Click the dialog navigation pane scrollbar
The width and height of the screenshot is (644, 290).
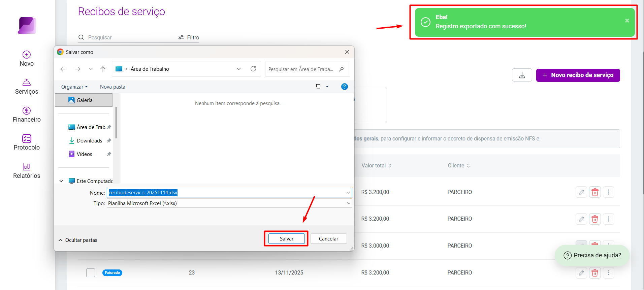[x=116, y=123]
